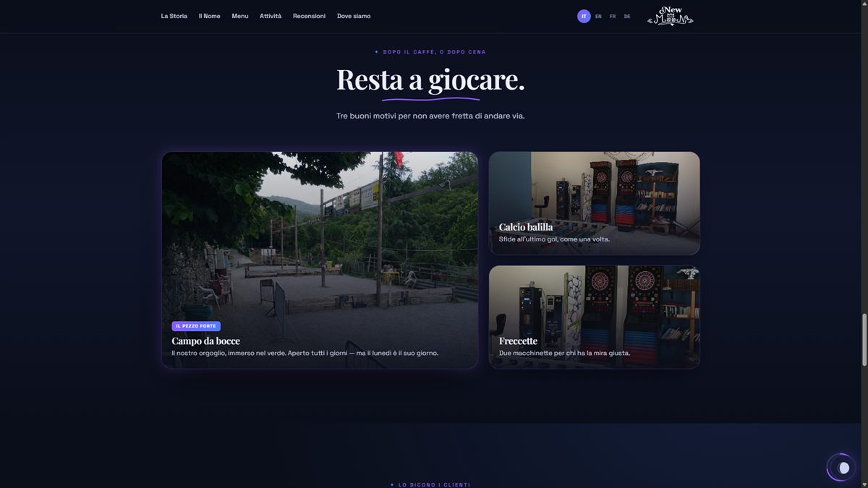Click the Freccette heading
Screen dimensions: 868x488
[x=518, y=341]
